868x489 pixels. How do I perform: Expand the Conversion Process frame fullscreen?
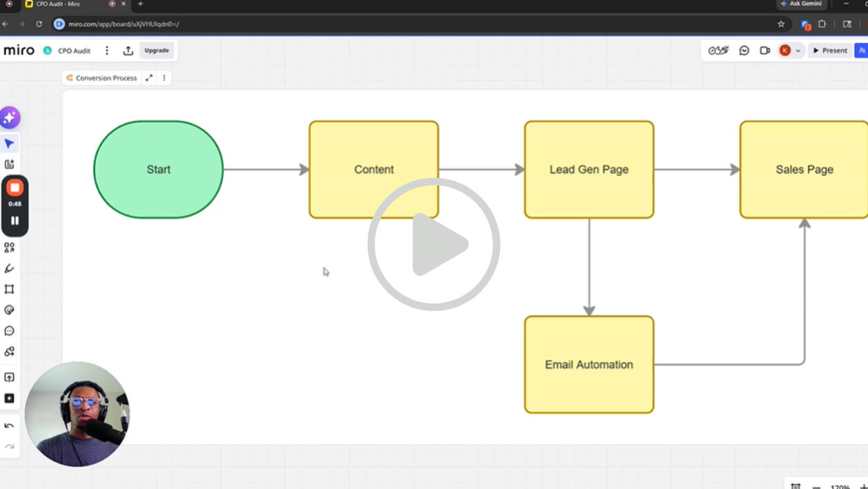(x=149, y=78)
